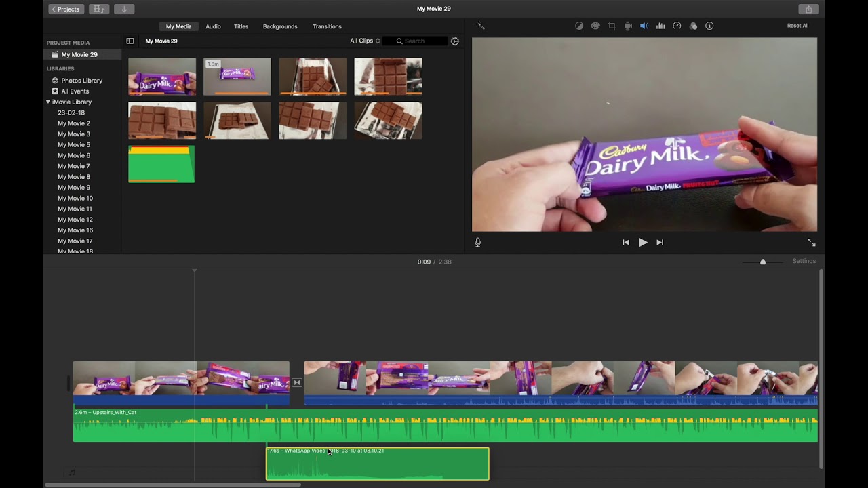Click the share export icon

808,9
